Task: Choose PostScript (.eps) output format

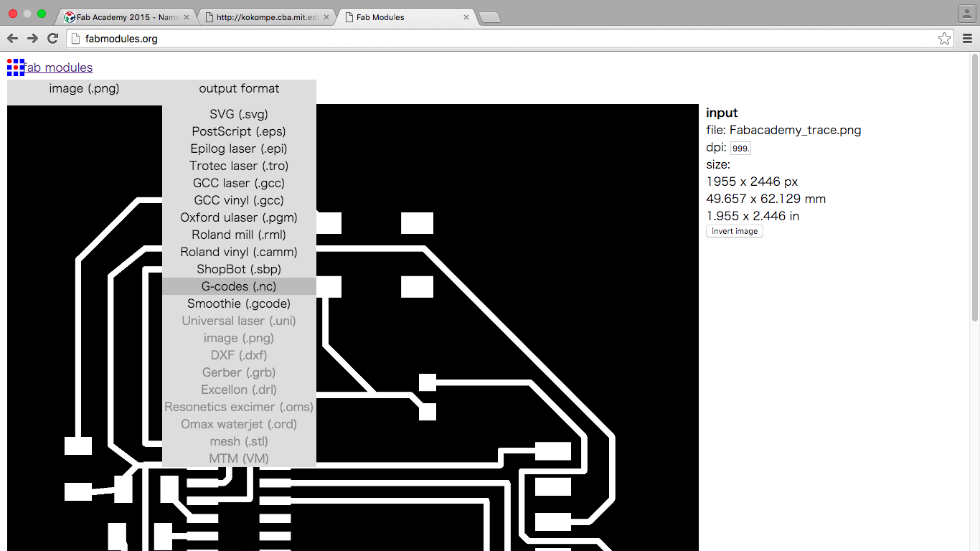Action: (239, 131)
